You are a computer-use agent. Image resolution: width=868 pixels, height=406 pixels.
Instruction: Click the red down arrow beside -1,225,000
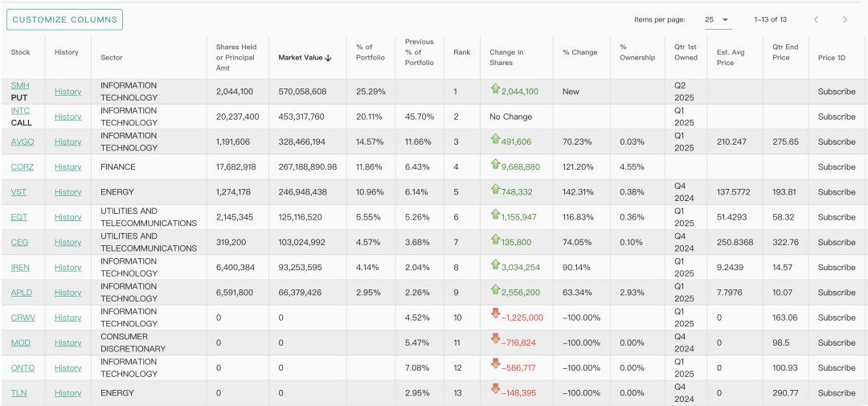coord(495,314)
